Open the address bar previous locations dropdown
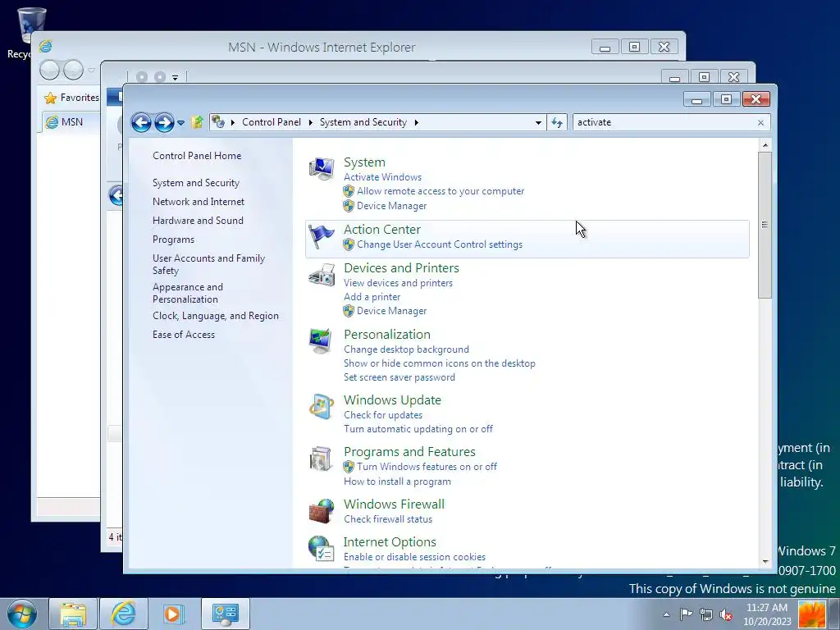This screenshot has height=630, width=840. [538, 123]
